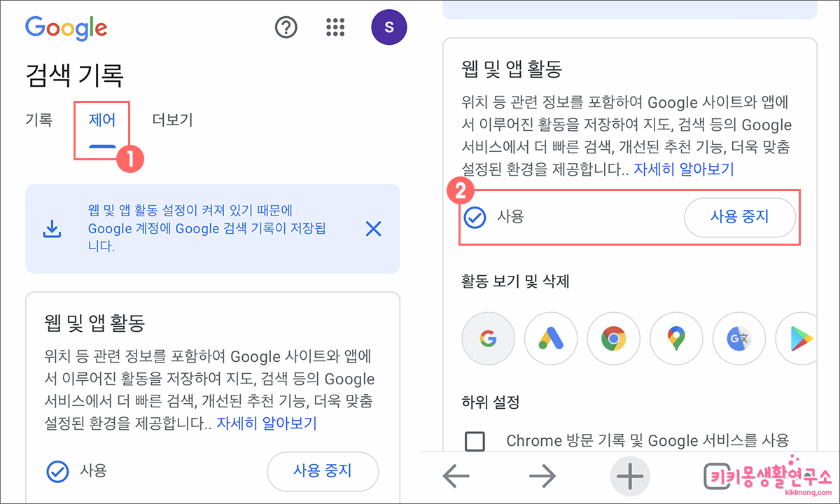Click the Help question mark icon
The image size is (840, 504).
click(x=286, y=27)
